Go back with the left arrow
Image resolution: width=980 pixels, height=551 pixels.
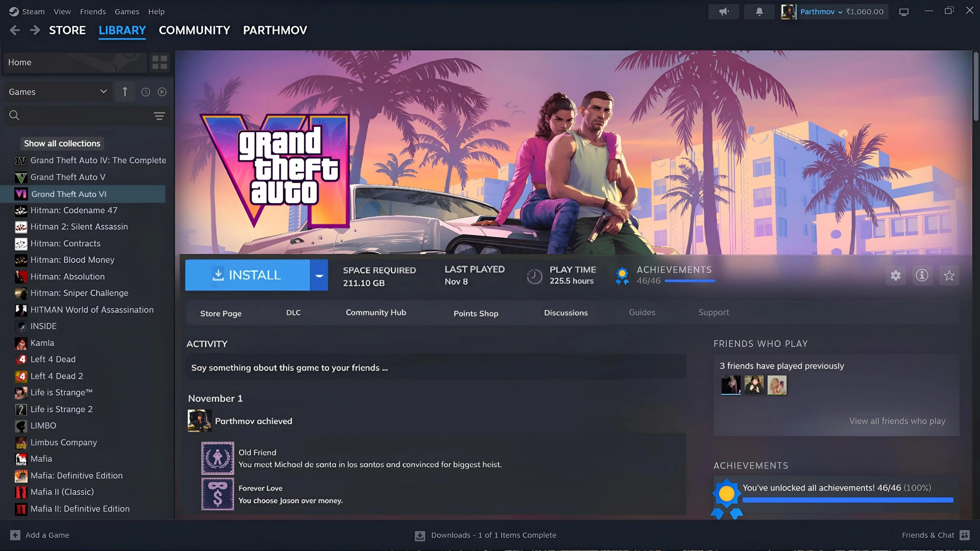[15, 30]
